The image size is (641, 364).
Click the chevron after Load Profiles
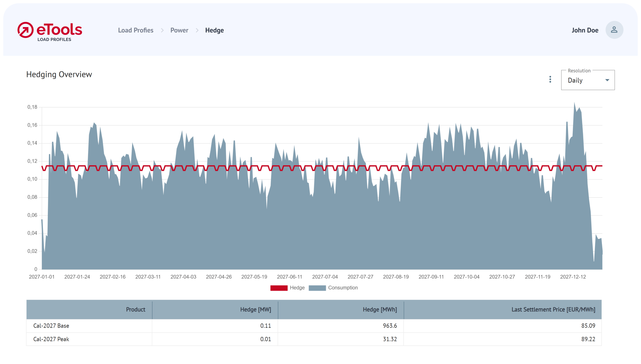pyautogui.click(x=162, y=30)
